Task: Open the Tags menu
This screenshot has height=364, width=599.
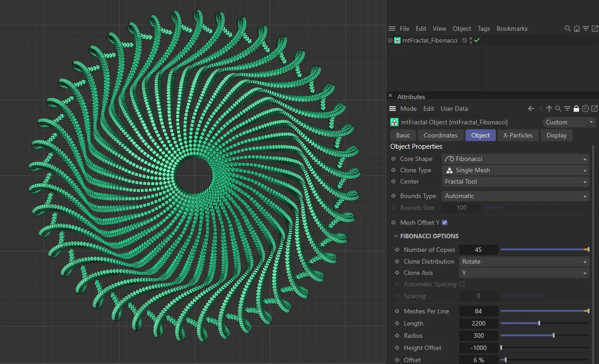Action: pyautogui.click(x=484, y=28)
